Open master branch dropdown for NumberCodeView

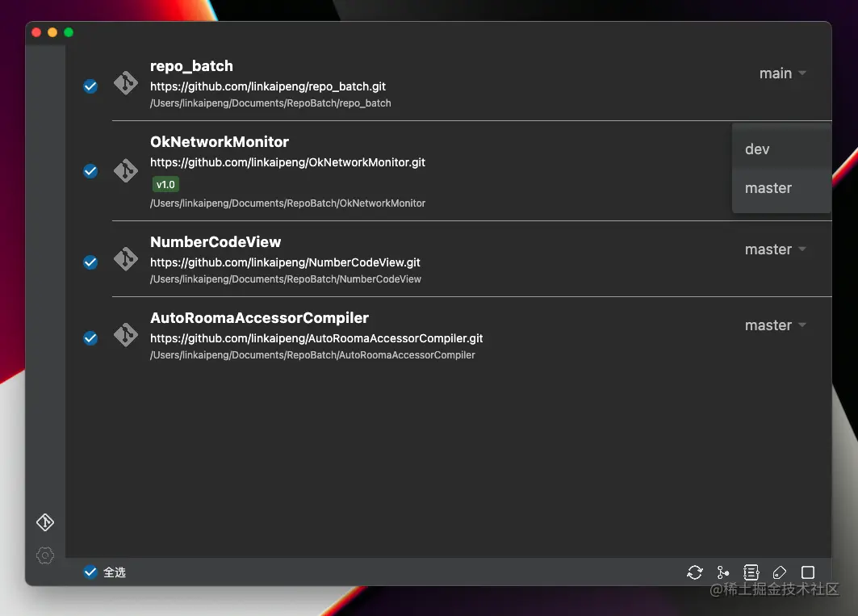point(776,249)
